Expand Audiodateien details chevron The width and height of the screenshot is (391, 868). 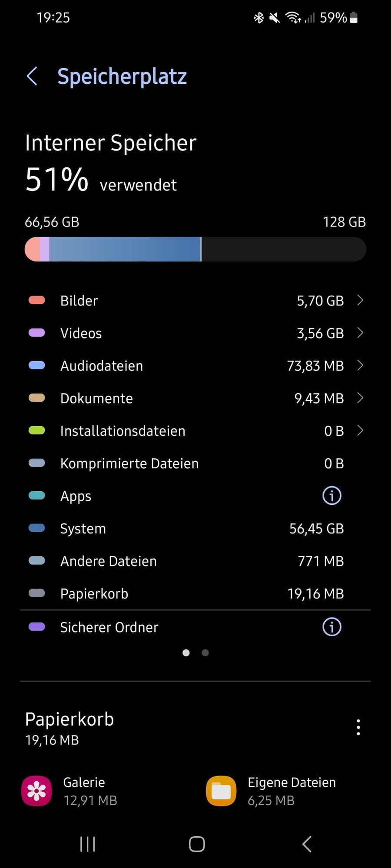(x=360, y=365)
